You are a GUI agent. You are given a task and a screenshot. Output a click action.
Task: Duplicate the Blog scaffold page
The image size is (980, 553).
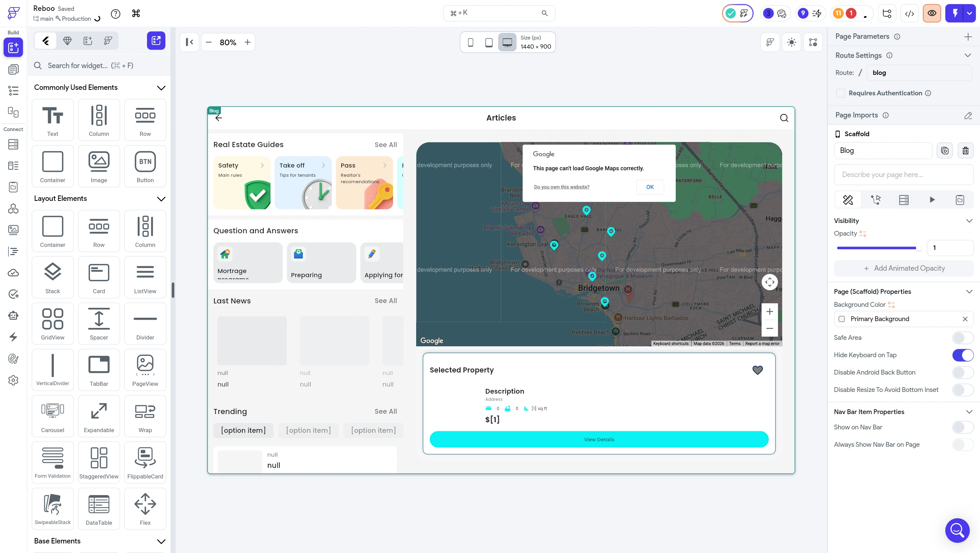[x=945, y=151]
